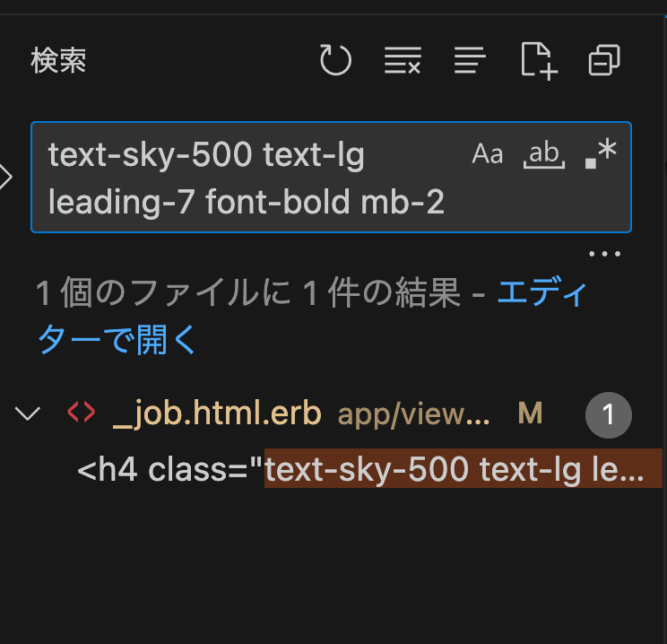Click the app/view... path text

(413, 414)
